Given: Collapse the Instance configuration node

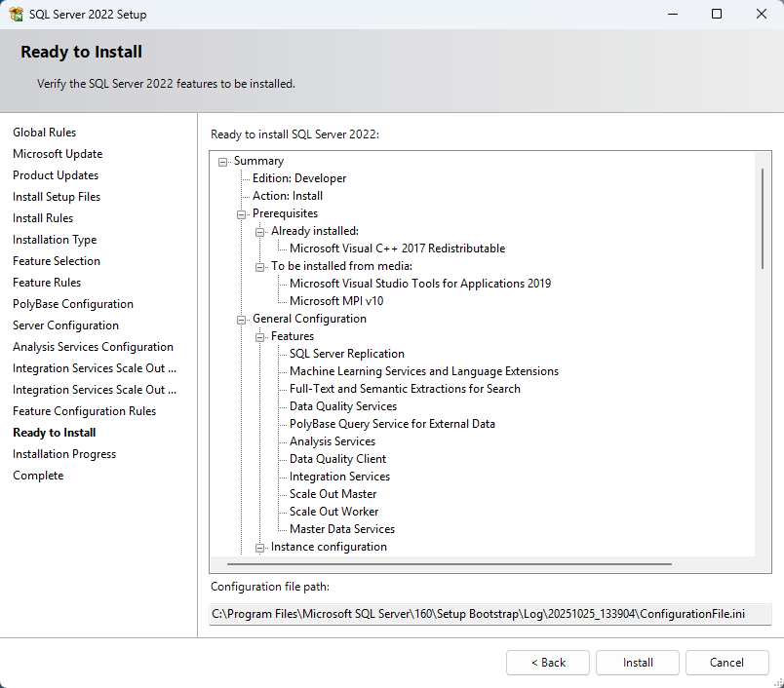Looking at the screenshot, I should point(259,548).
